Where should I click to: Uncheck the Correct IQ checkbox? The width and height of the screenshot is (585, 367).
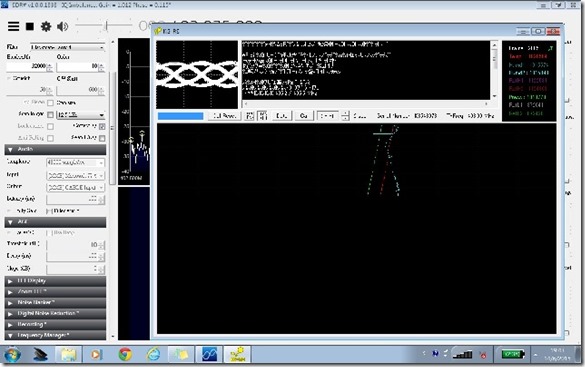coord(102,126)
